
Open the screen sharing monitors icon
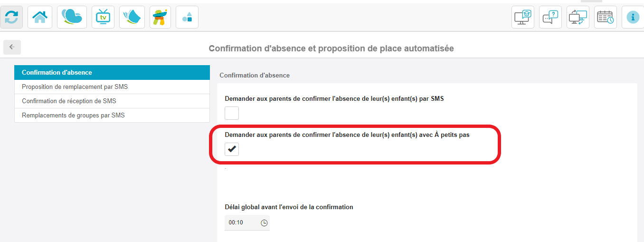tap(578, 17)
